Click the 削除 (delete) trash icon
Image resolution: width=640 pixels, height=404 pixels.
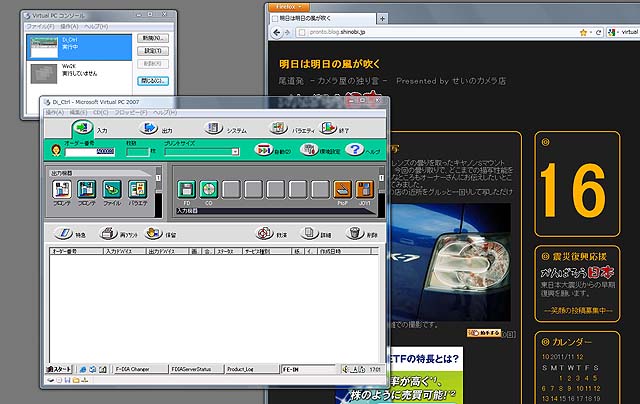(x=354, y=233)
